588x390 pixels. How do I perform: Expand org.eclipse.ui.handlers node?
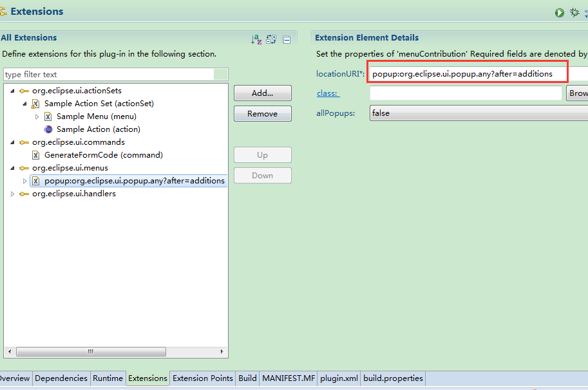(12, 194)
